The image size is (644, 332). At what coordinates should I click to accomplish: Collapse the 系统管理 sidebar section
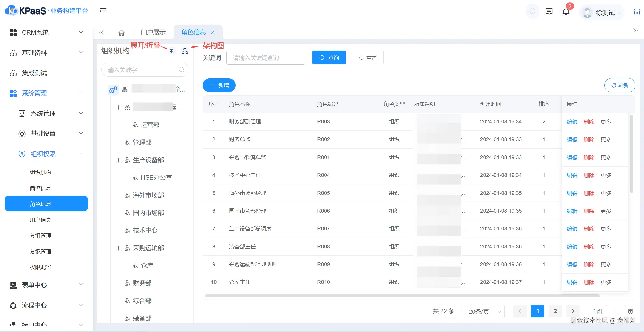[x=81, y=93]
